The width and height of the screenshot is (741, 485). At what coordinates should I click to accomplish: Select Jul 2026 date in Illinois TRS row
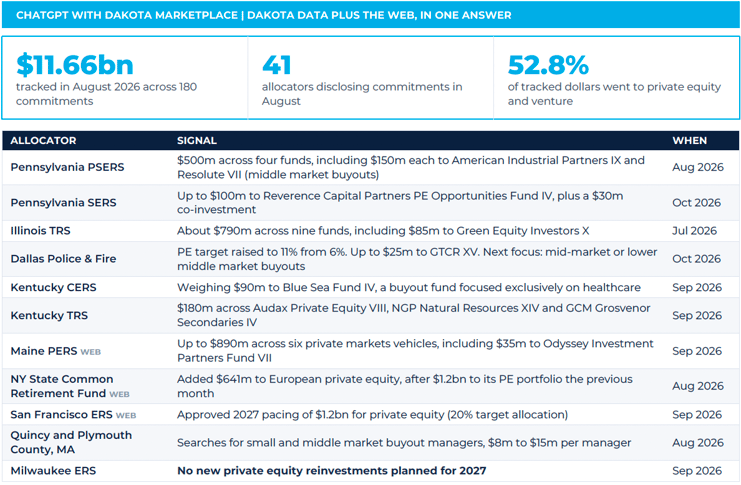pyautogui.click(x=695, y=231)
